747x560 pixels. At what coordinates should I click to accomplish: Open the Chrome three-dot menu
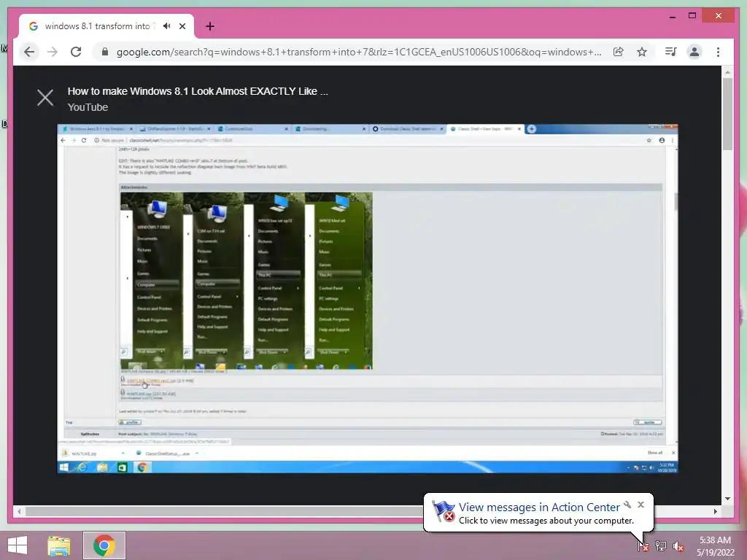(718, 52)
